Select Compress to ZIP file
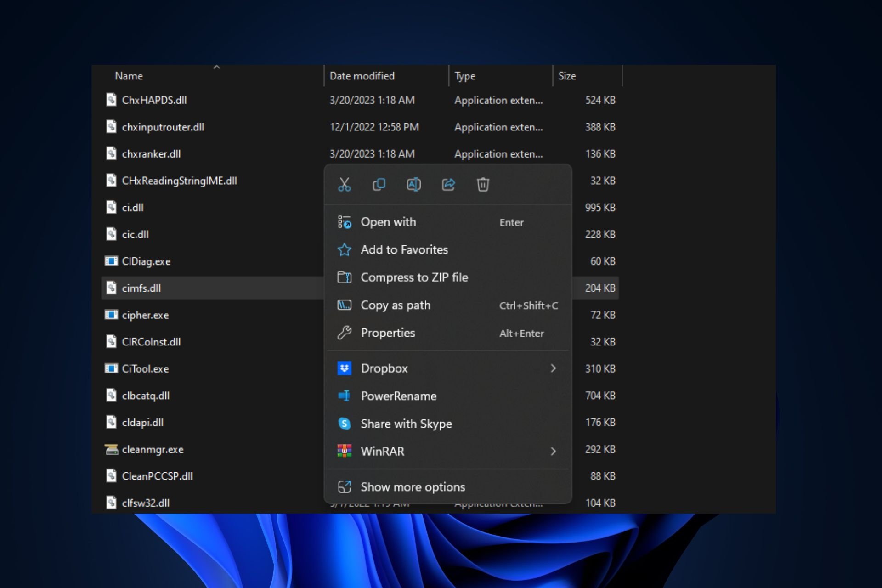The width and height of the screenshot is (882, 588). (448, 277)
